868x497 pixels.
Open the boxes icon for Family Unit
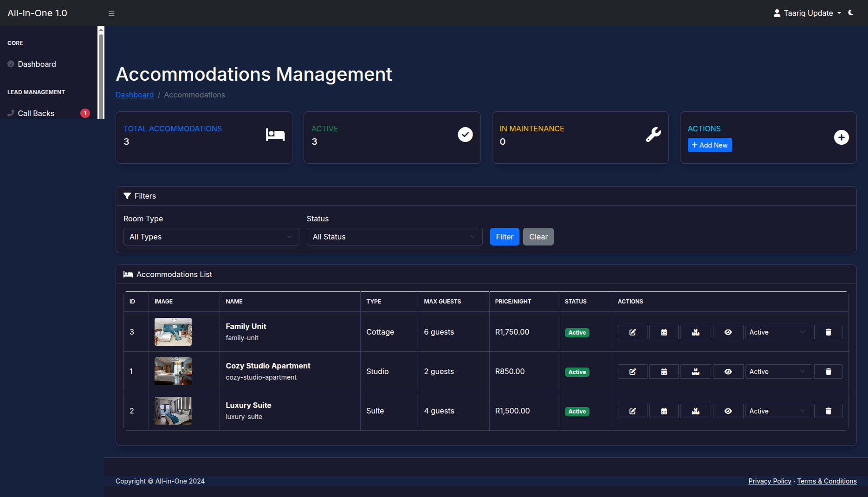[x=695, y=332]
